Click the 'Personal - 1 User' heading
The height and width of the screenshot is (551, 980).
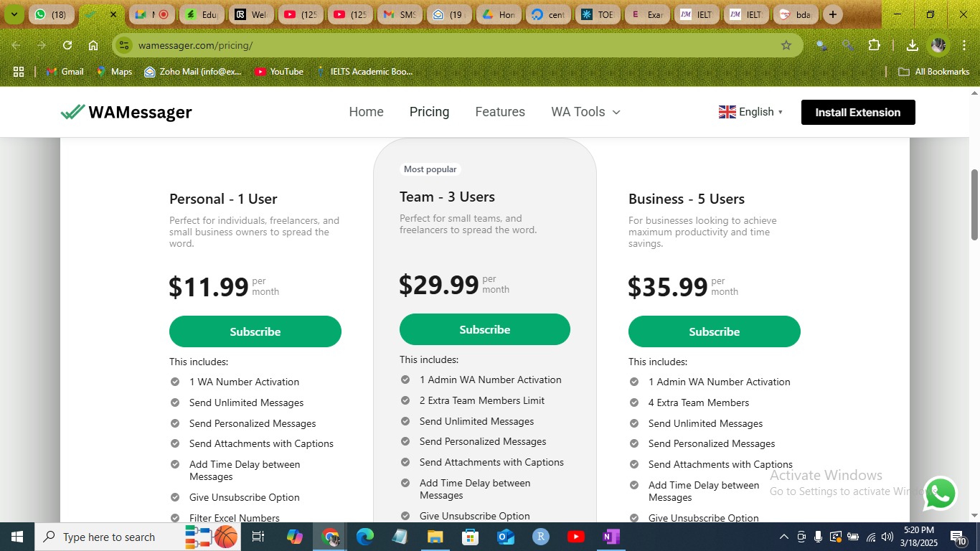(x=223, y=199)
